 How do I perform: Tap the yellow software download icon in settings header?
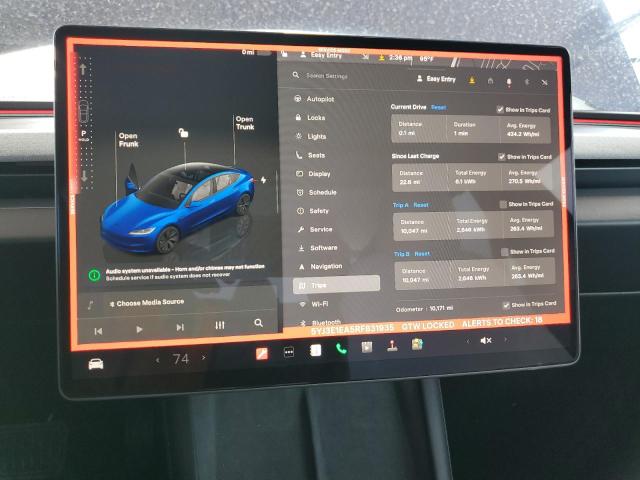pyautogui.click(x=472, y=80)
